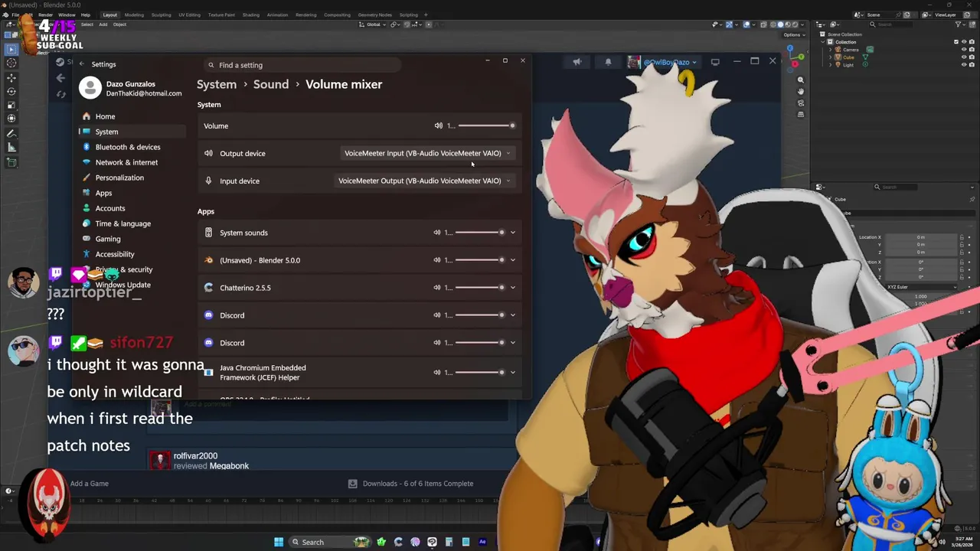Mute the master Volume speaker icon

click(439, 126)
